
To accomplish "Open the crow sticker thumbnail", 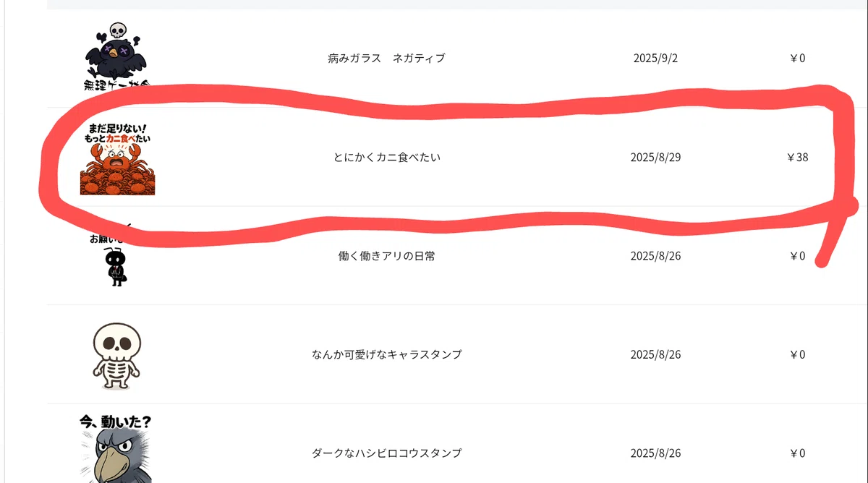I will pos(118,56).
